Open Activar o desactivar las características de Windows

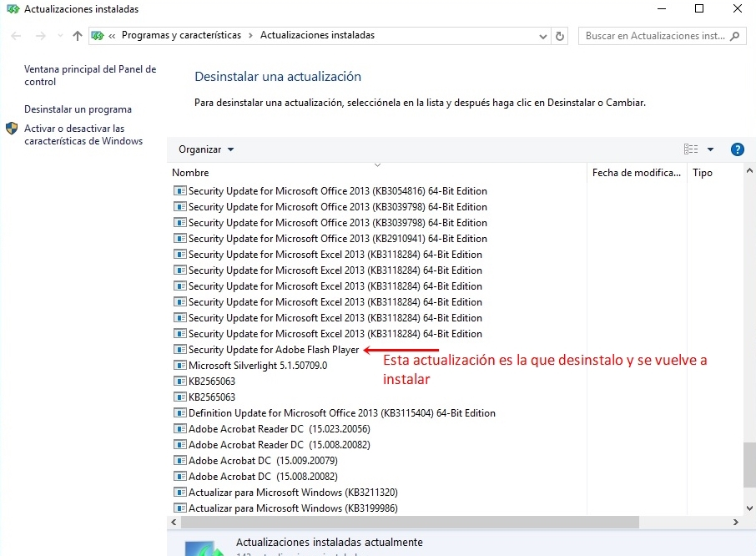click(x=83, y=134)
